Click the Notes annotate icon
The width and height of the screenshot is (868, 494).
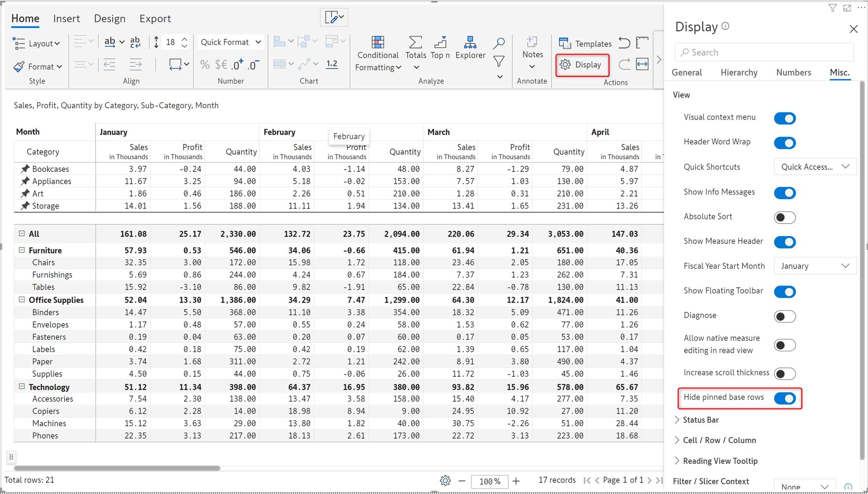tap(532, 42)
